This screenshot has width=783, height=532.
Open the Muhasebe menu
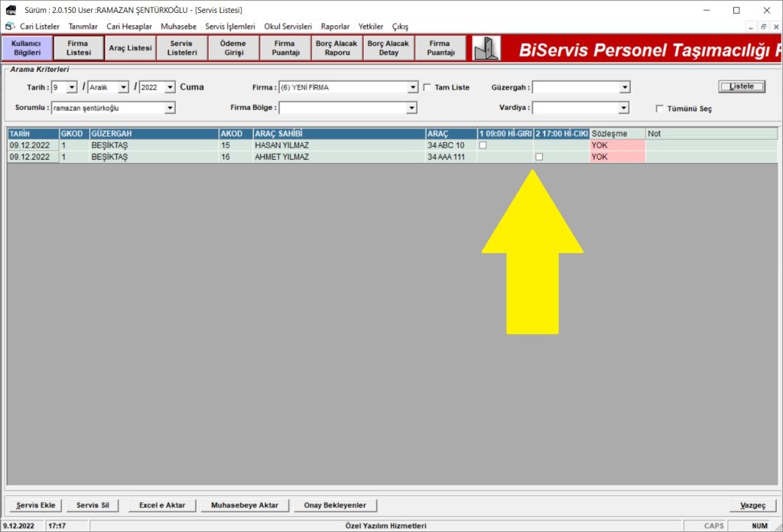[x=178, y=26]
